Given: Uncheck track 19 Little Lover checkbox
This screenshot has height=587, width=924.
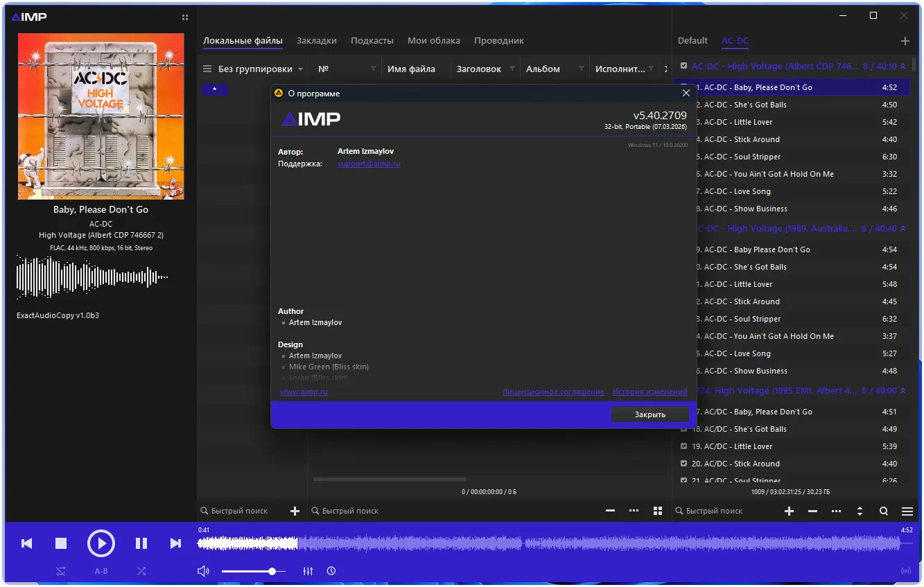Looking at the screenshot, I should [x=684, y=446].
